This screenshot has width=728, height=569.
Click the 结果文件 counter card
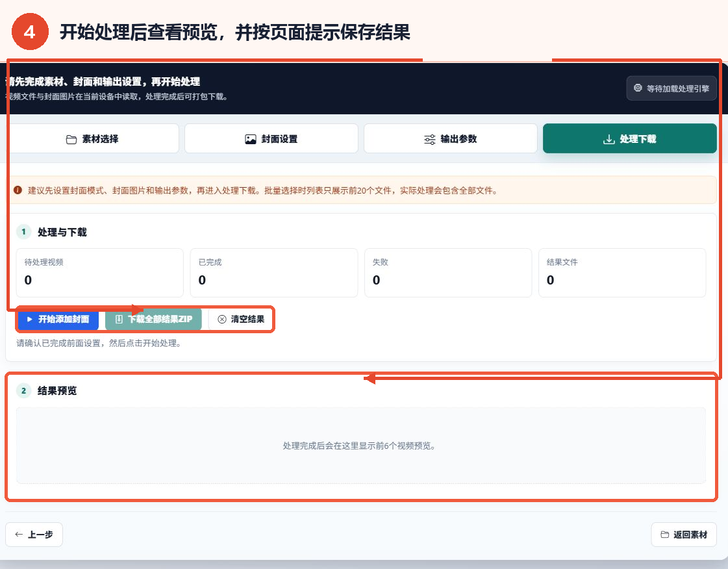(622, 273)
